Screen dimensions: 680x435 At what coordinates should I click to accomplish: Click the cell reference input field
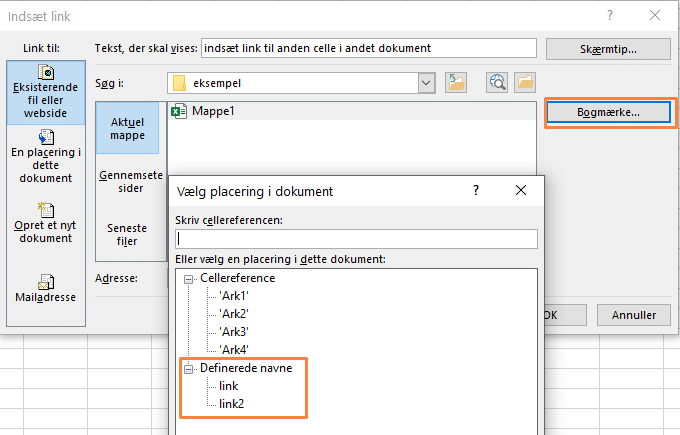pos(356,239)
